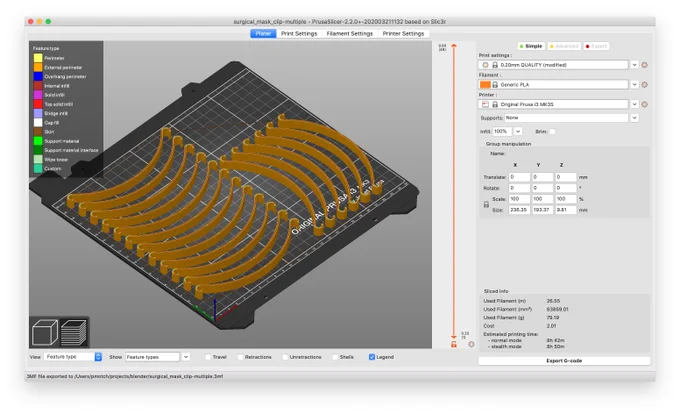This screenshot has height=414, width=680.
Task: Enable Unretractions checkbox
Action: 285,357
